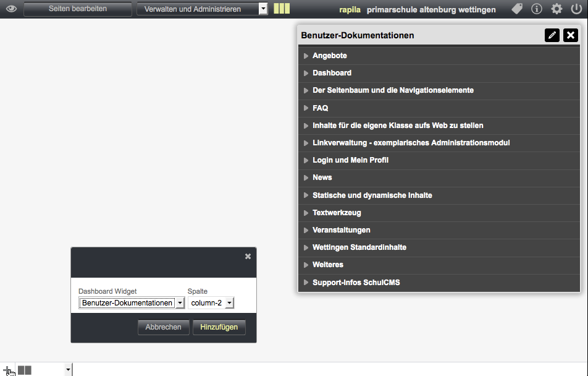Image resolution: width=588 pixels, height=376 pixels.
Task: Expand the Textwerkzeug triangle
Action: (x=306, y=213)
